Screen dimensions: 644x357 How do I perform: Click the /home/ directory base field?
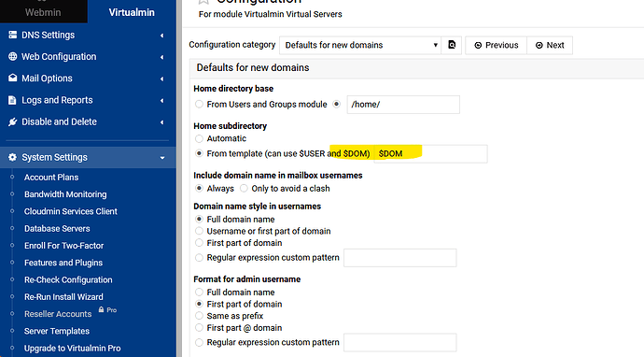pos(403,105)
